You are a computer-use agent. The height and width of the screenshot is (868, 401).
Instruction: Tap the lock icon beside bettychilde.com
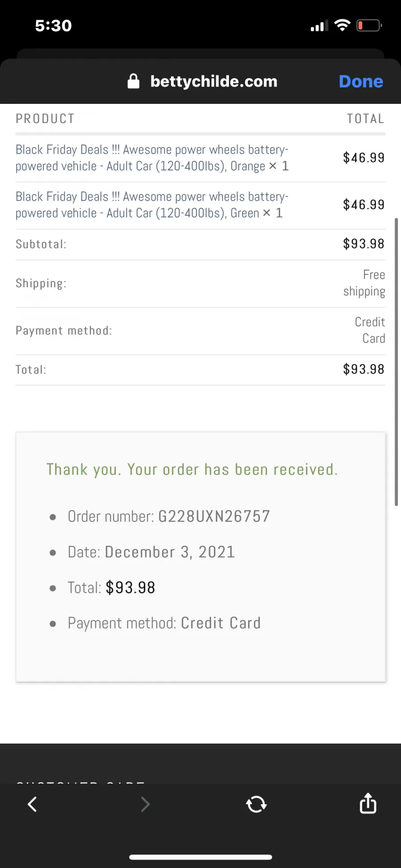(x=134, y=82)
